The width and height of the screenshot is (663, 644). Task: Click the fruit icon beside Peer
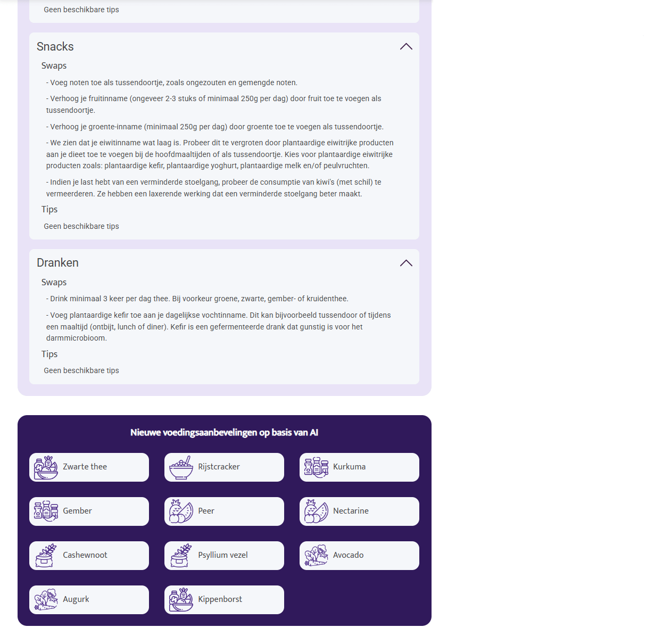(180, 511)
